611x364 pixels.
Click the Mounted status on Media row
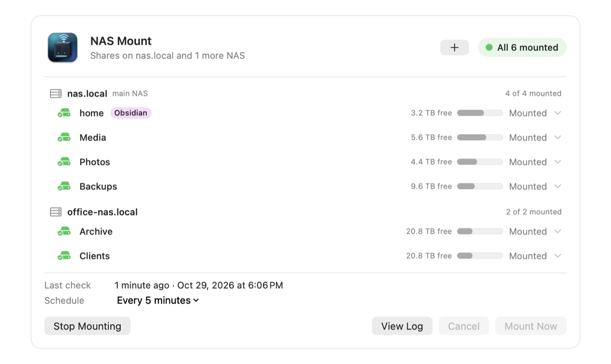[x=528, y=137]
